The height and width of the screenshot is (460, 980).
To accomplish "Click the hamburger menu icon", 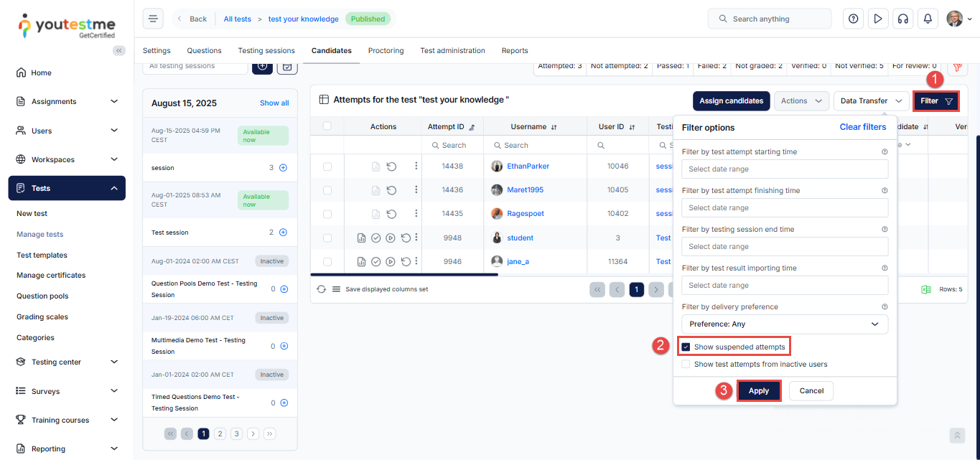I will [153, 19].
